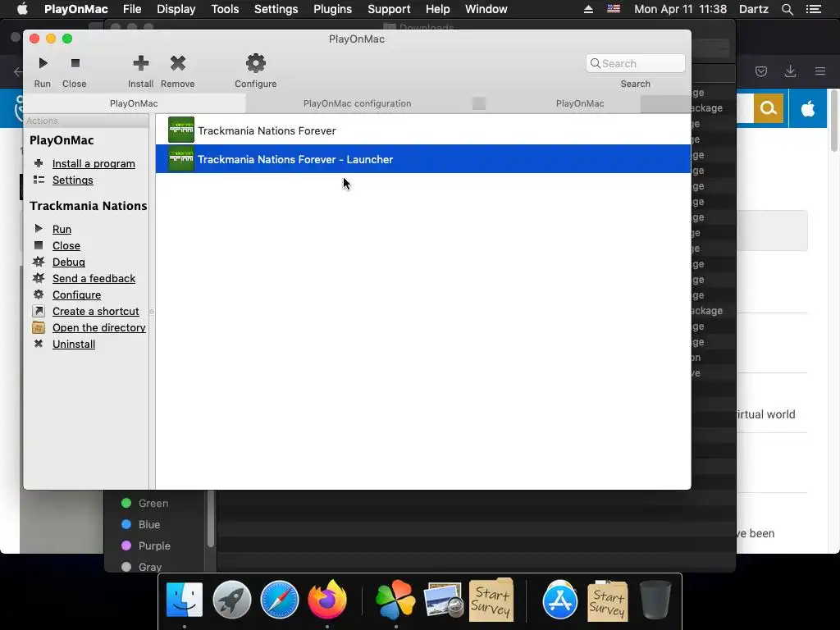Click Spotlight search icon in menu bar
Viewport: 840px width, 630px height.
(787, 9)
